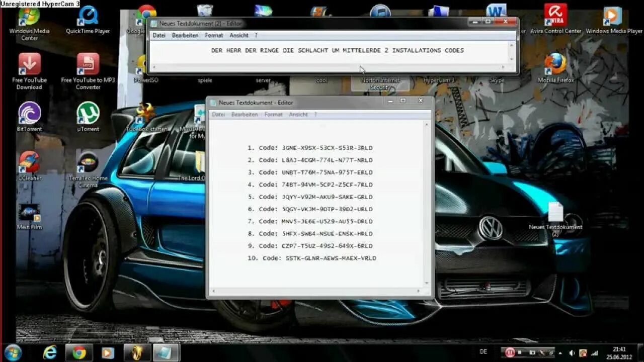
Task: Open Ansicht menu in the codes Editor window
Action: pyautogui.click(x=298, y=115)
